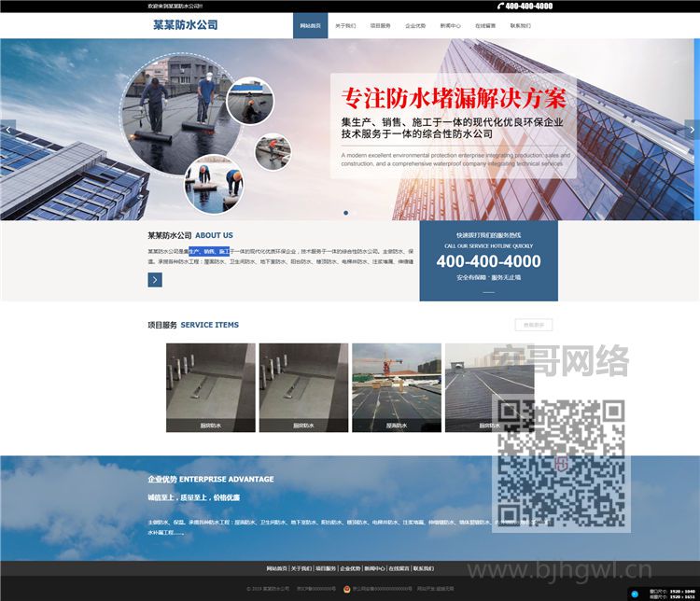This screenshot has width=700, height=601.
Task: Click the highlighted text in the About Us paragraph
Action: click(209, 251)
